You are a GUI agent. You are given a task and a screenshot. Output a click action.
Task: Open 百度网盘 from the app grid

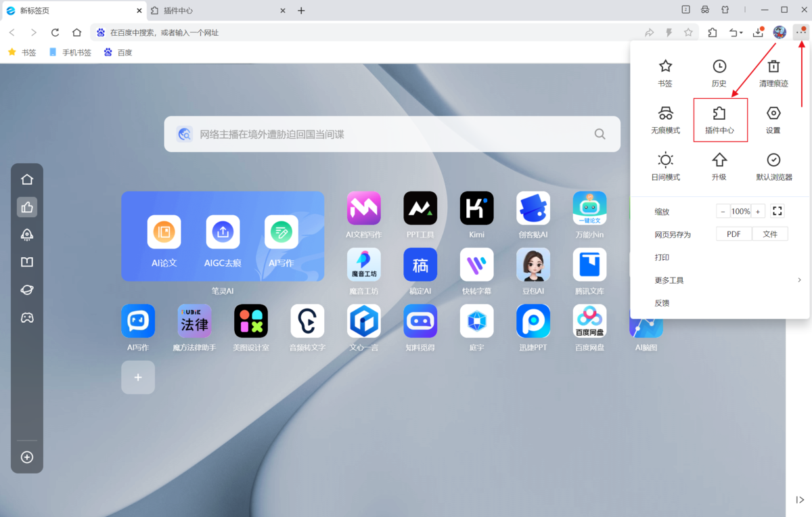click(589, 321)
